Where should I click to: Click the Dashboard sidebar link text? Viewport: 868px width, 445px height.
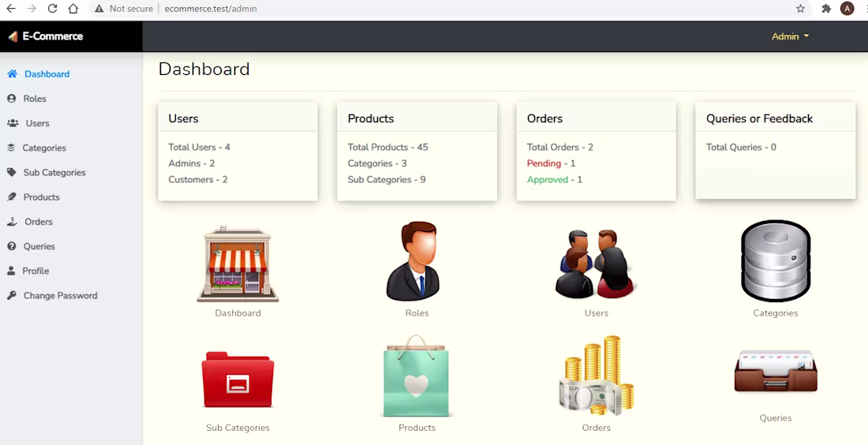47,74
